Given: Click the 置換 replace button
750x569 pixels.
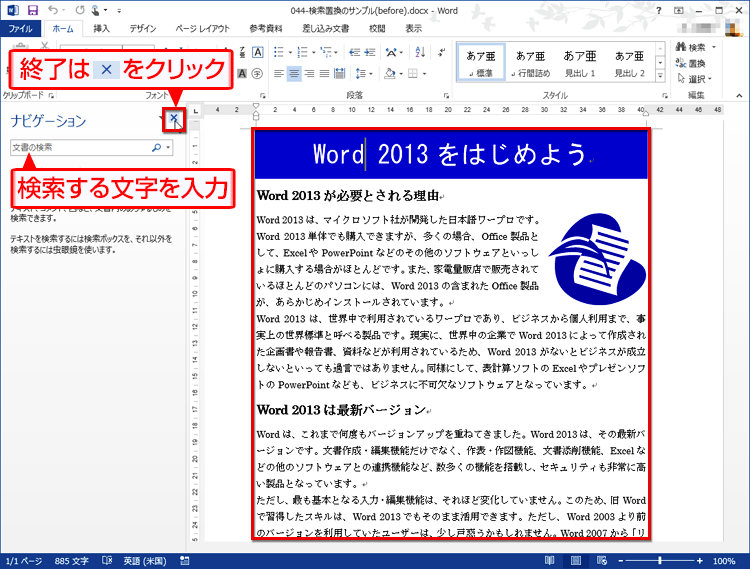Looking at the screenshot, I should pyautogui.click(x=691, y=63).
